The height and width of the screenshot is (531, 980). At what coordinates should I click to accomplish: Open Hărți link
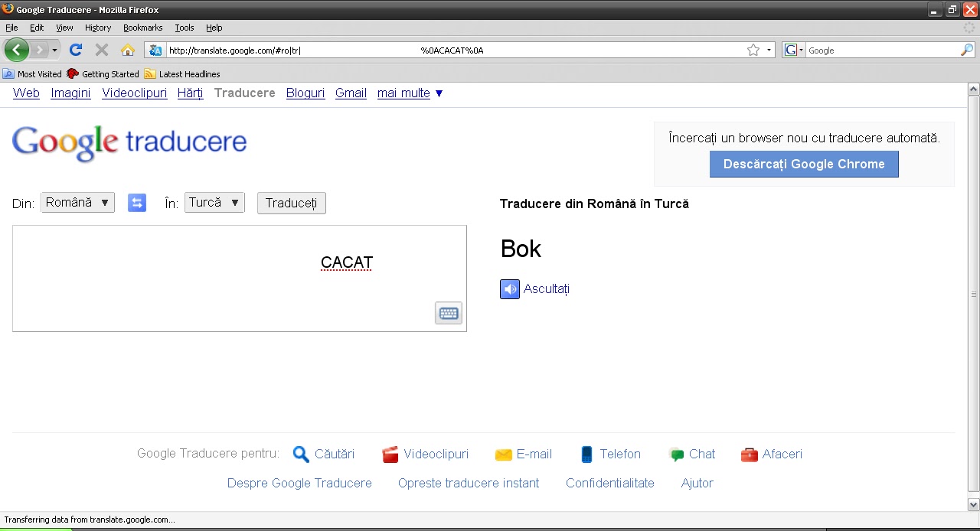(191, 93)
